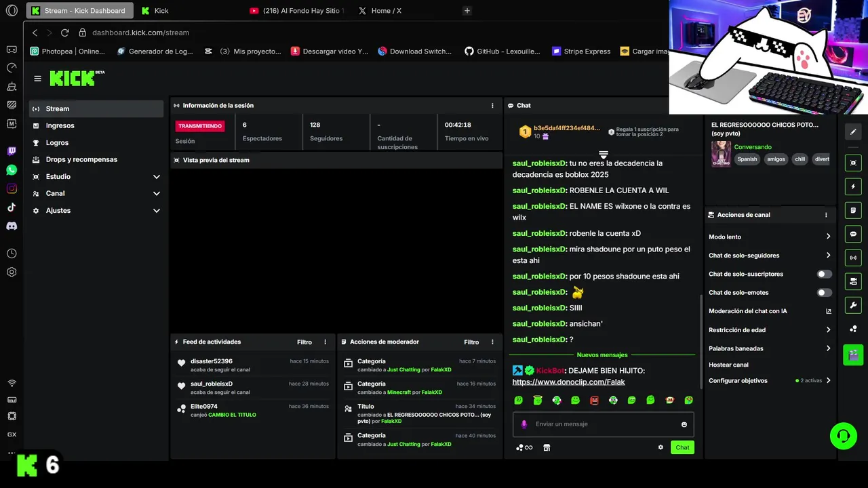Open Acciones de canal three-dot menu

826,215
